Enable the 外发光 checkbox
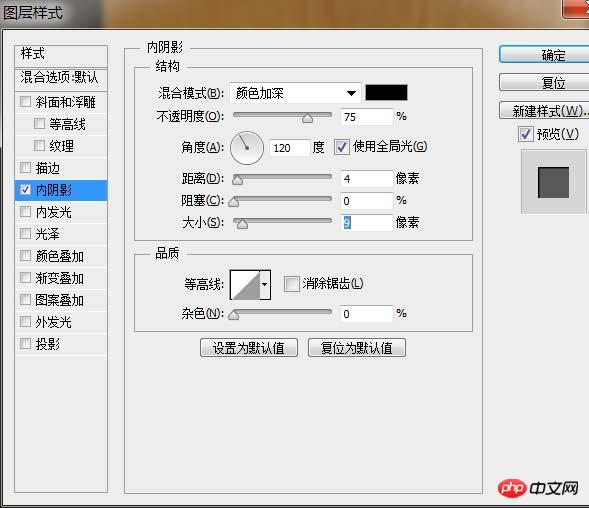This screenshot has height=508, width=589. point(25,321)
